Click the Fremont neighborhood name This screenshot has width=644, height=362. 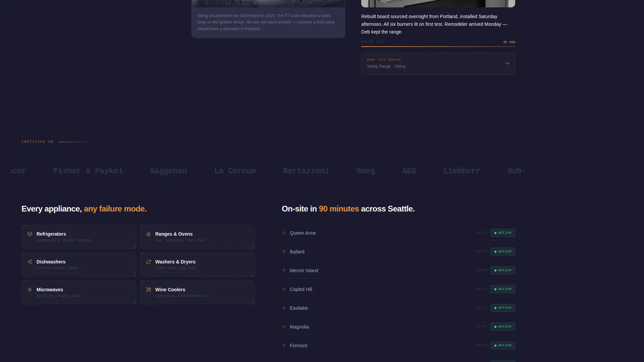click(x=298, y=346)
